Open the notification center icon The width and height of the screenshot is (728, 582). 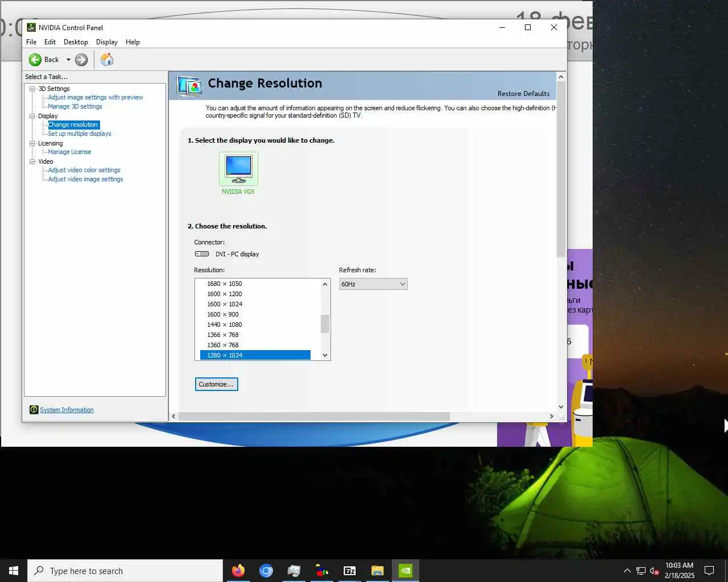pyautogui.click(x=709, y=571)
